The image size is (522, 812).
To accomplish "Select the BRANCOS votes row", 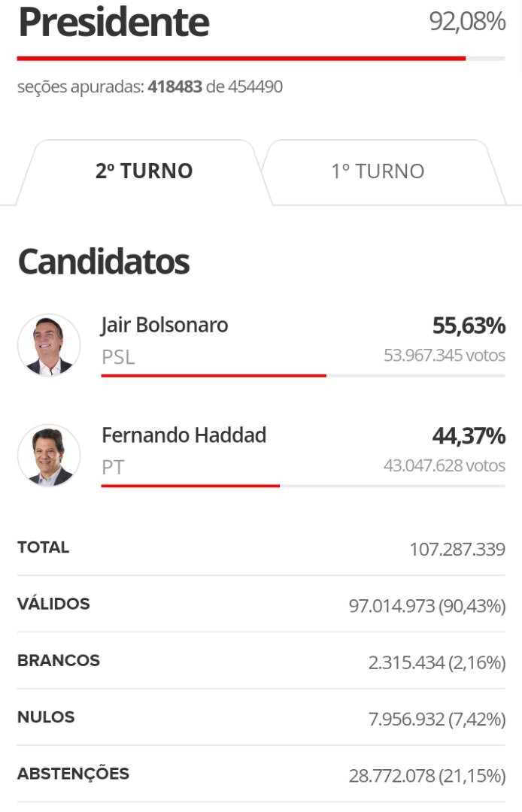I will (x=260, y=661).
